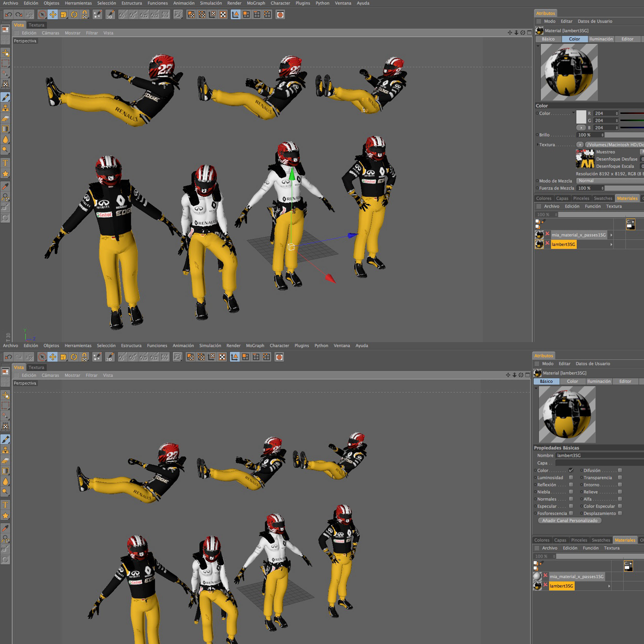Select the Eraser tool in upper window

[6, 118]
